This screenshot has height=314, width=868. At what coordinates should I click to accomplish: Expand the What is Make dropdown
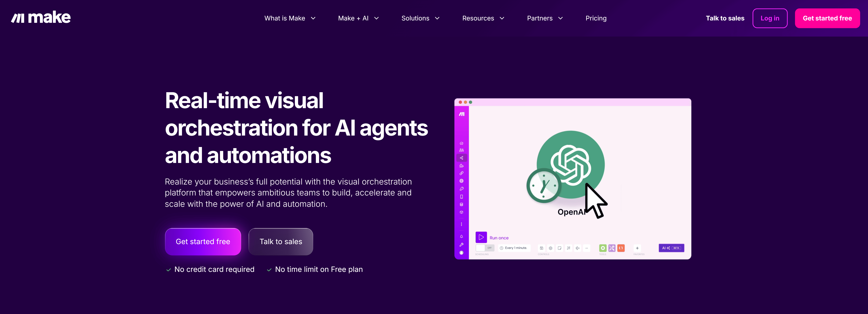pyautogui.click(x=290, y=18)
